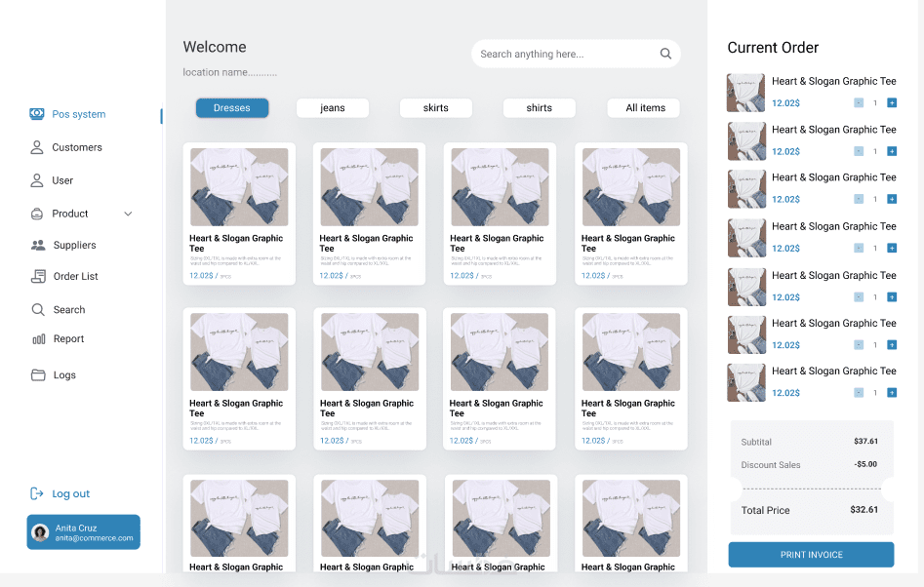Click the Current Order heading

coord(773,48)
